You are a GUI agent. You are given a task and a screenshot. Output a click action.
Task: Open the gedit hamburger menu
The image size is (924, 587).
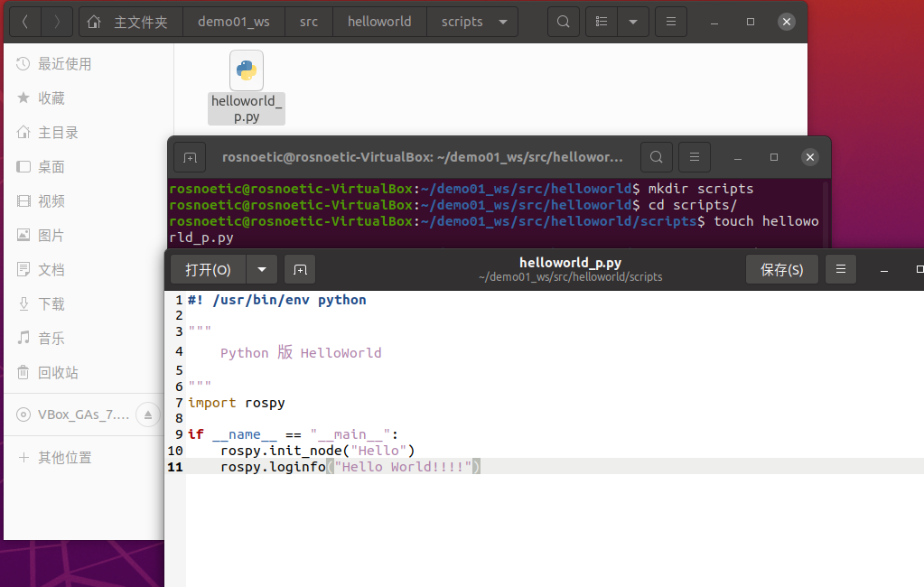coord(841,269)
